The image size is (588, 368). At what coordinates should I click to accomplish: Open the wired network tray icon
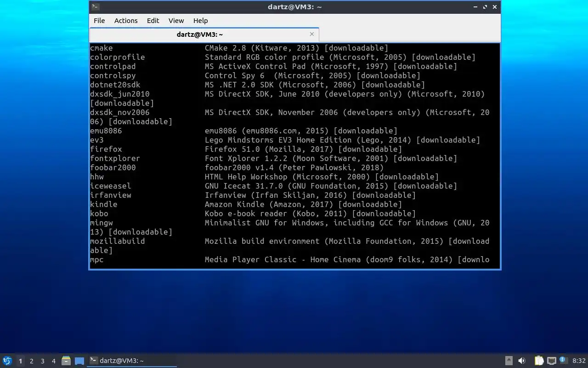pos(552,361)
